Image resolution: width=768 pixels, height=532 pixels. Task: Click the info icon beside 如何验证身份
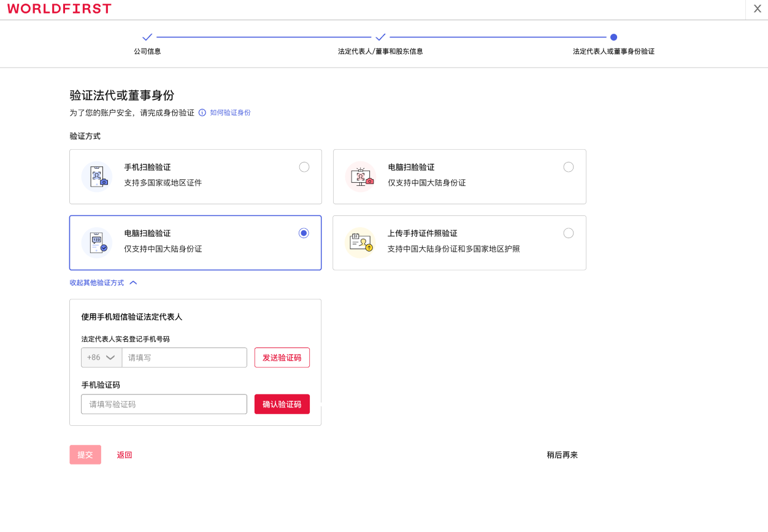tap(202, 113)
